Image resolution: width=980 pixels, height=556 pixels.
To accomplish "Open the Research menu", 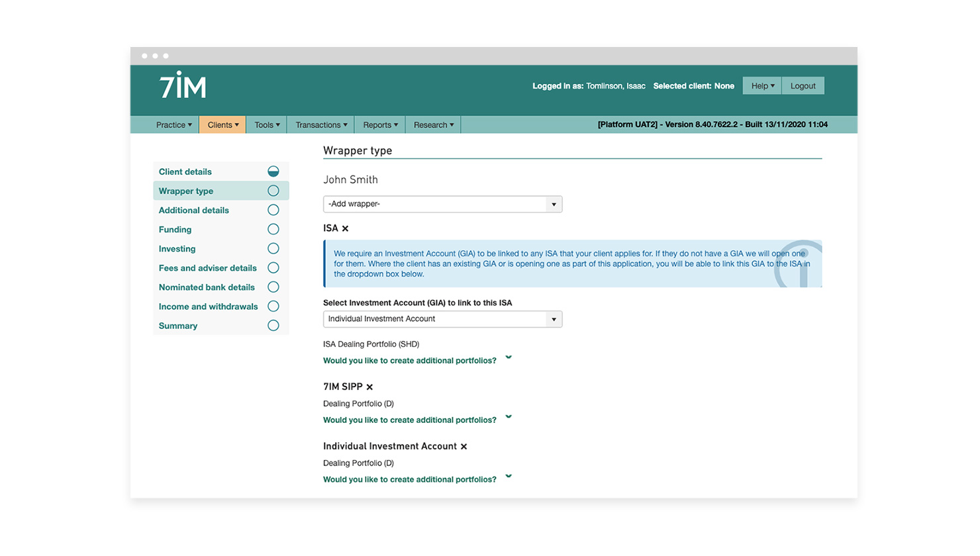I will point(434,124).
